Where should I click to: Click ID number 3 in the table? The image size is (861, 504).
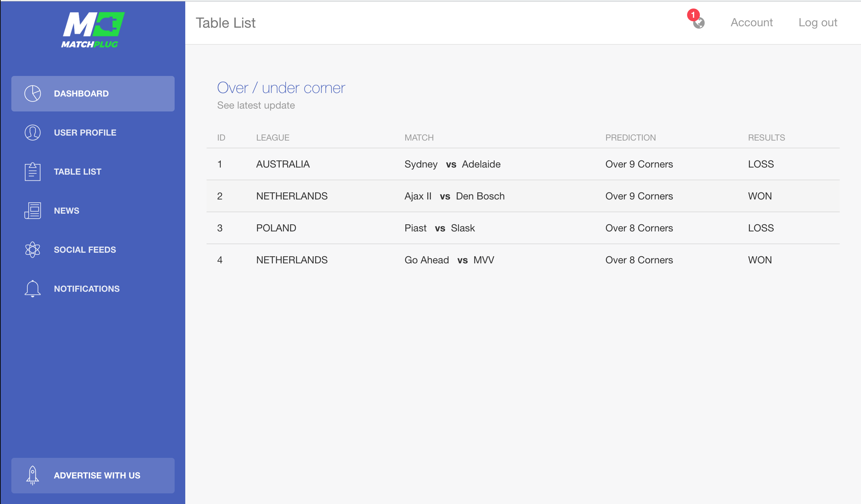tap(220, 228)
